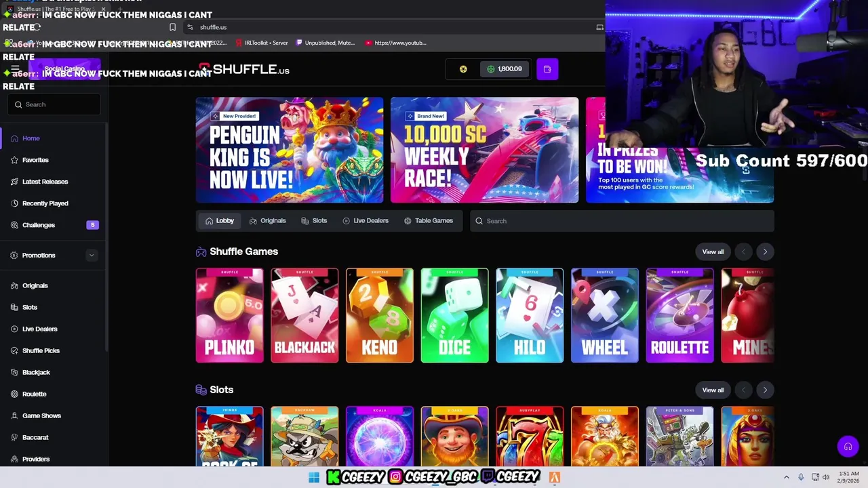The image size is (868, 488).
Task: Open the YouTube bookmark
Action: [x=396, y=43]
